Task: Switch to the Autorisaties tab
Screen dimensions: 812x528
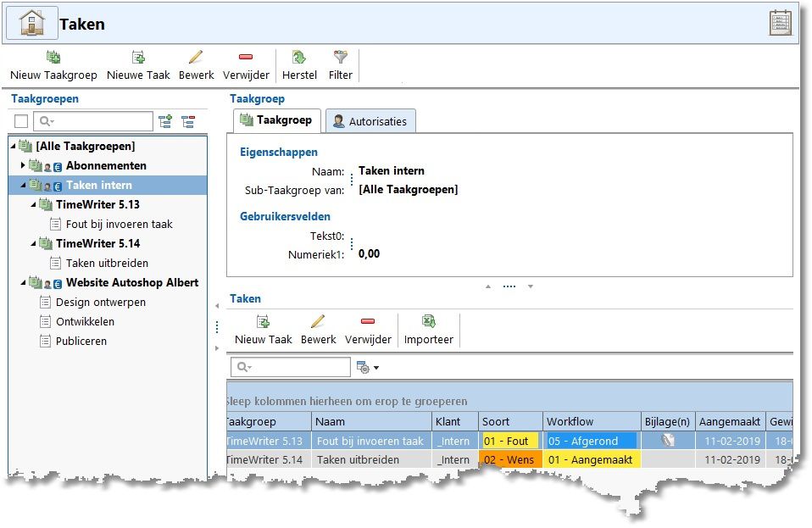Action: point(369,121)
